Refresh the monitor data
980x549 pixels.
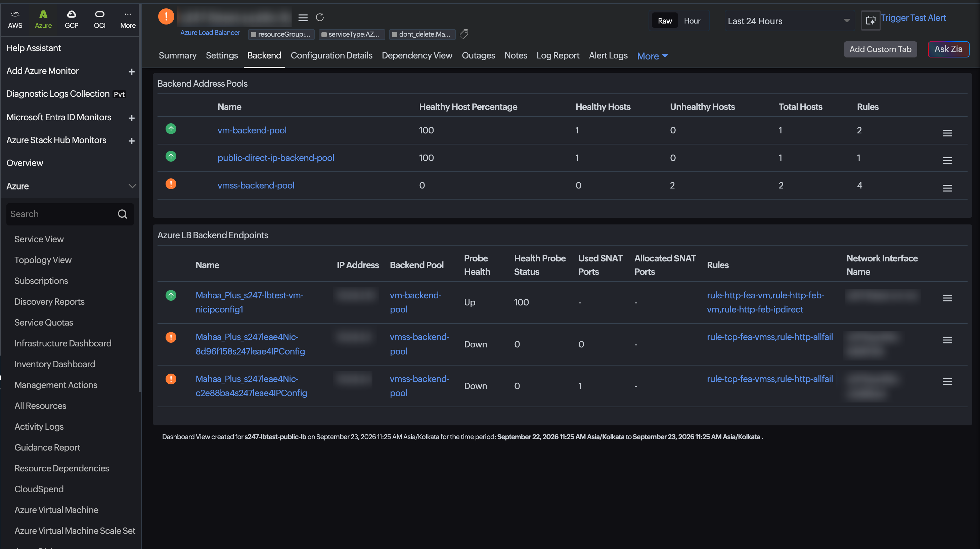pyautogui.click(x=320, y=17)
